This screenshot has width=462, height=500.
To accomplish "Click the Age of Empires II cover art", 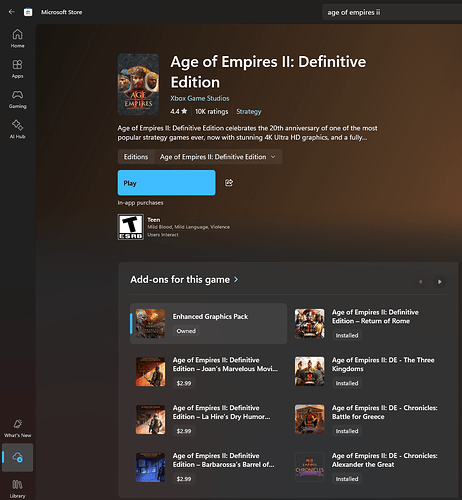I will 138,84.
